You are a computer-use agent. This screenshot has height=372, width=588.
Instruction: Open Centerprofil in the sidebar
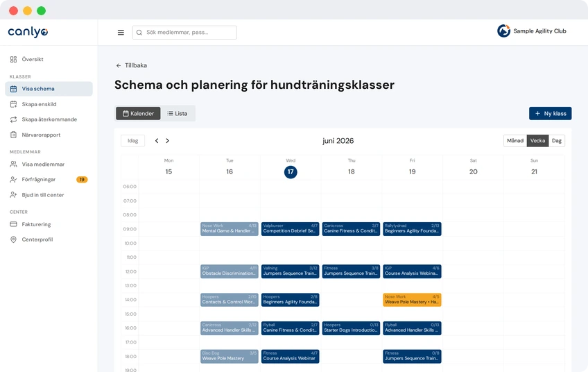click(x=49, y=239)
